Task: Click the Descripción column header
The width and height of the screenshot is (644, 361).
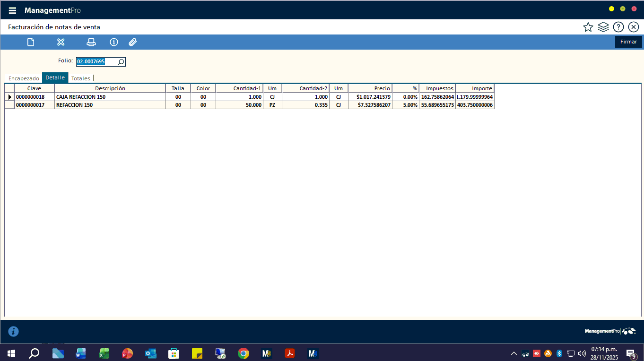Action: click(110, 88)
